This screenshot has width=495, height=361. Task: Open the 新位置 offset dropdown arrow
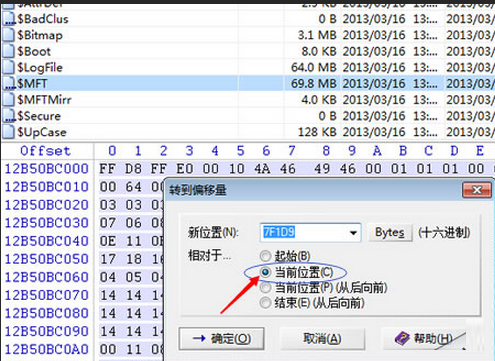coord(353,233)
